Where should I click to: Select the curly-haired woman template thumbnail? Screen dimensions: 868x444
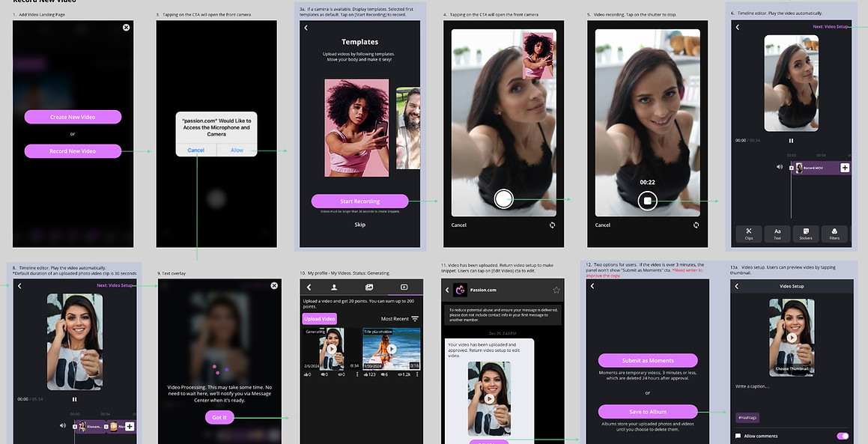click(x=356, y=128)
